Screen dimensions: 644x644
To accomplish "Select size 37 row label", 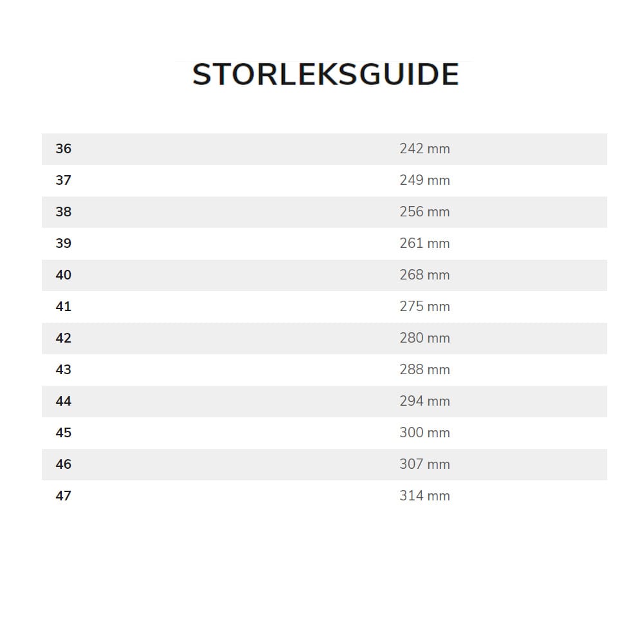I will pos(63,180).
